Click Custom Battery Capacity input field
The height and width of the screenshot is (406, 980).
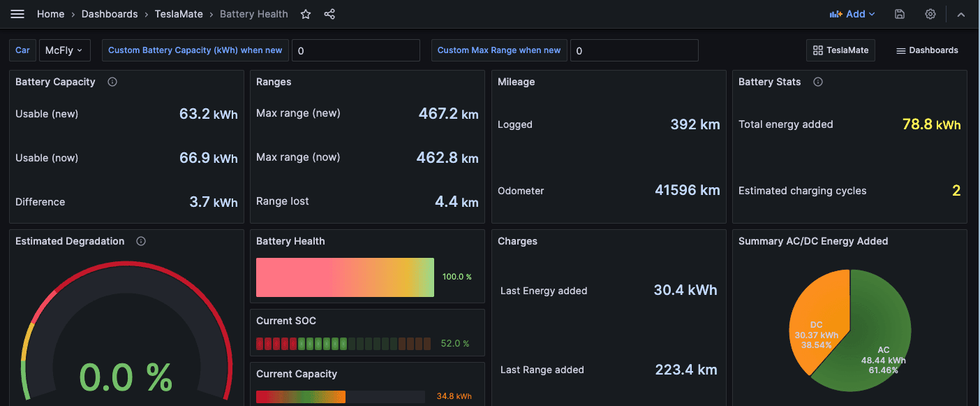[x=355, y=50]
